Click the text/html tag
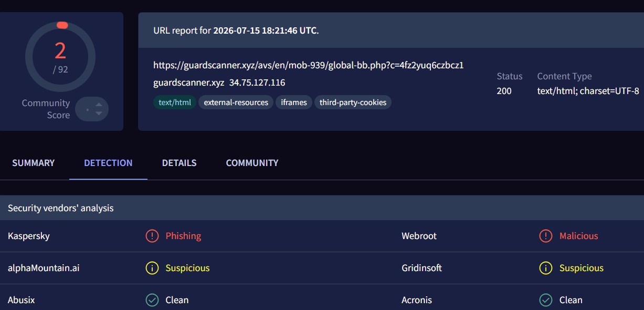The image size is (644, 310). [175, 102]
